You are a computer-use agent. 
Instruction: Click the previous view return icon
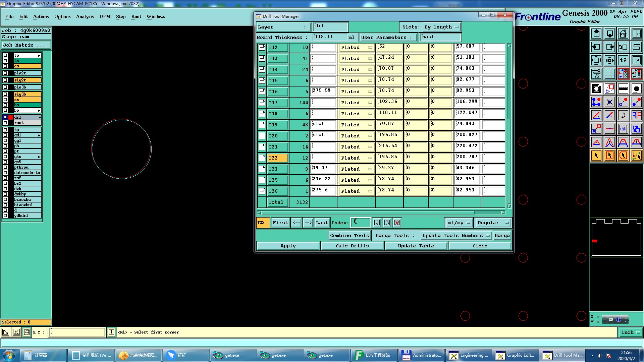pyautogui.click(x=623, y=47)
